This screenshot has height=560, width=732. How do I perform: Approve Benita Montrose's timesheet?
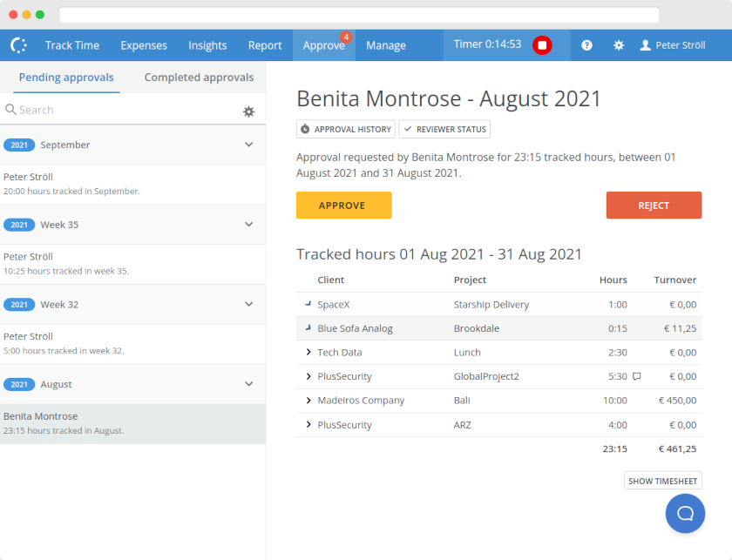[x=343, y=206]
